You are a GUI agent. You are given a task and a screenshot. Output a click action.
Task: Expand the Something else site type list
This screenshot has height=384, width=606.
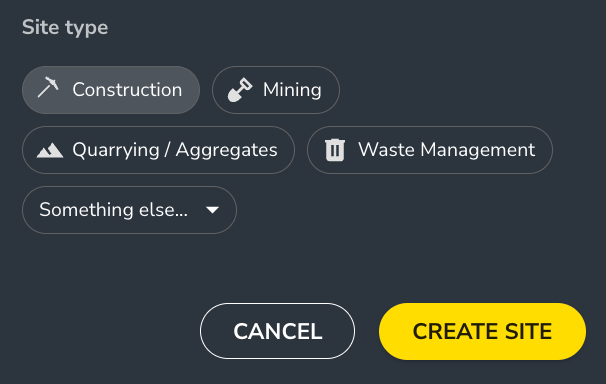tap(129, 210)
